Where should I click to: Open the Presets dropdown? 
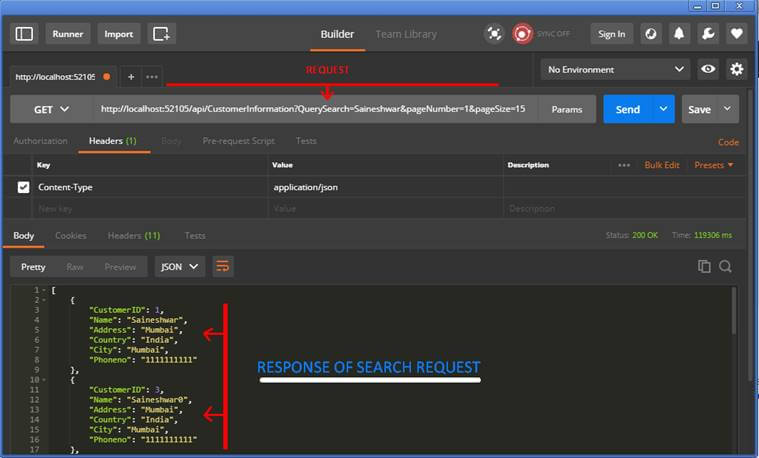(714, 165)
